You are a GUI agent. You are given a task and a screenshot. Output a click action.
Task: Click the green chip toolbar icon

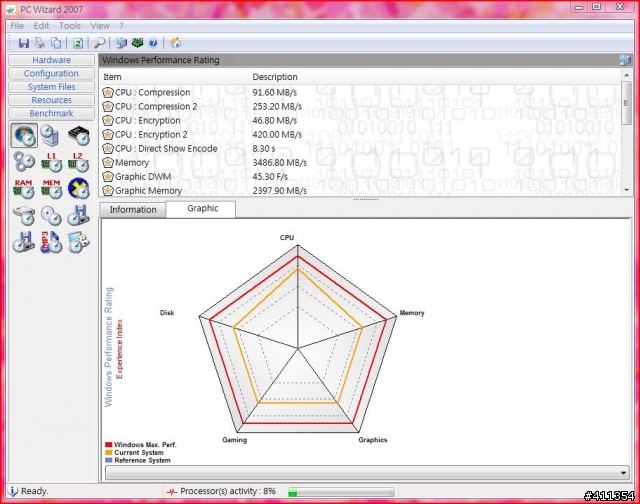click(138, 42)
